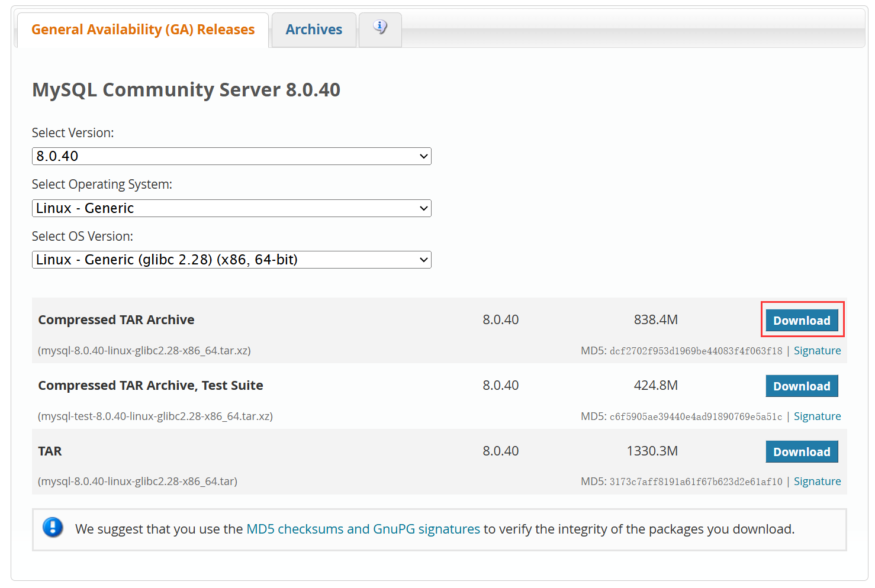Follow MD5 checksums and GnuPG signatures link

[363, 529]
